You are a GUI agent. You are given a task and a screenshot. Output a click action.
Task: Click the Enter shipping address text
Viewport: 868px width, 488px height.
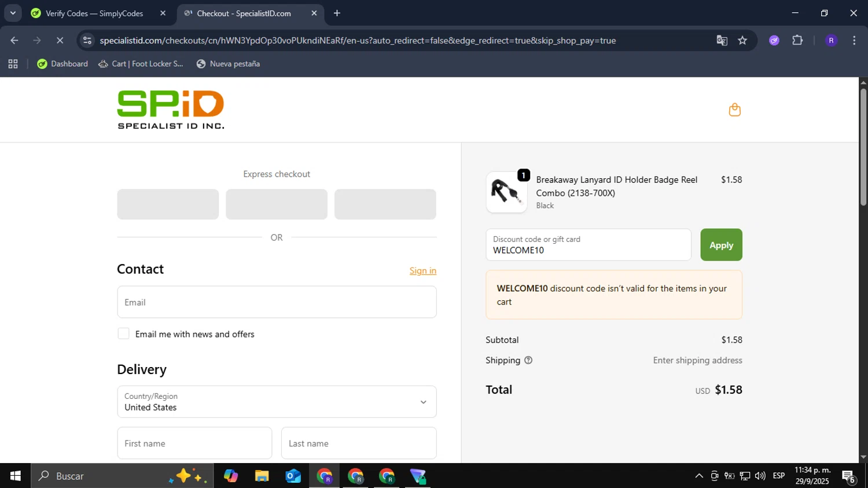point(697,360)
